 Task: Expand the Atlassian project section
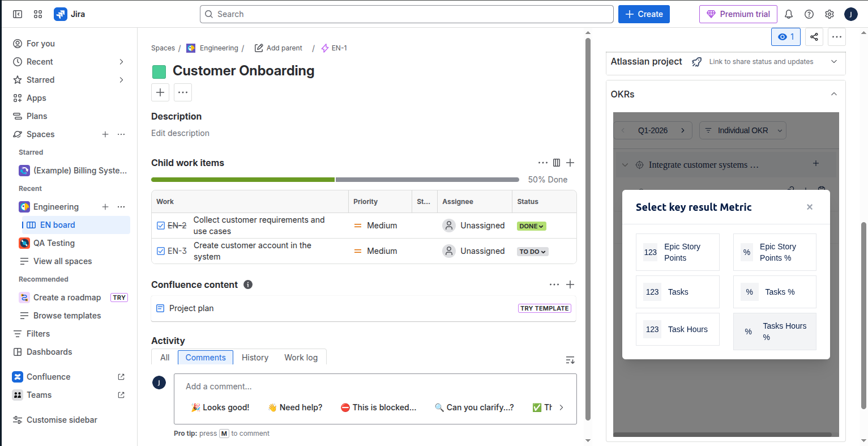[x=834, y=62]
